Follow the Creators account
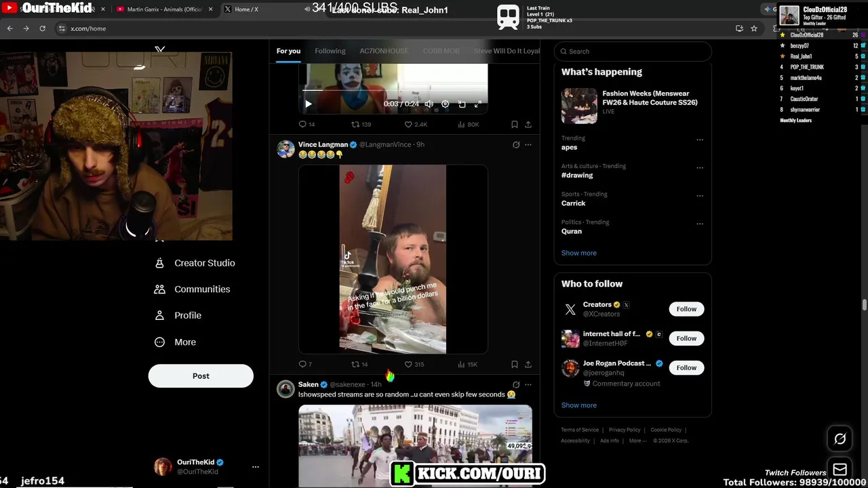The height and width of the screenshot is (488, 868). pos(686,309)
